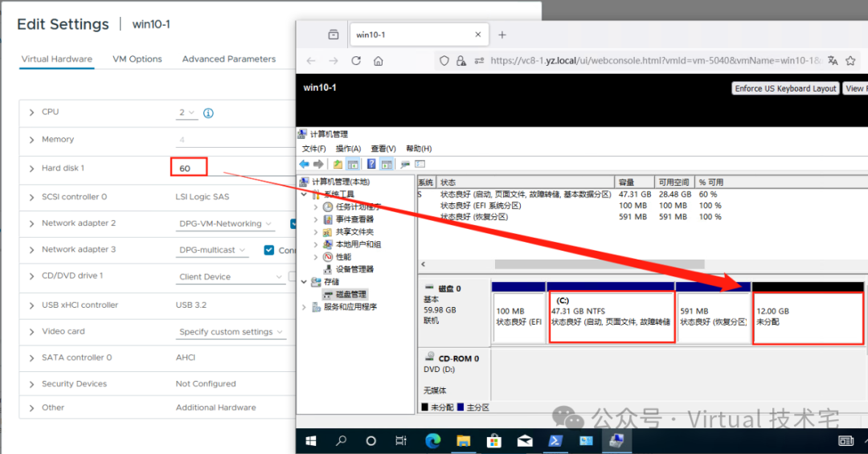Toggle the show/hide console tree toolbar icon
868x454 pixels.
[352, 164]
